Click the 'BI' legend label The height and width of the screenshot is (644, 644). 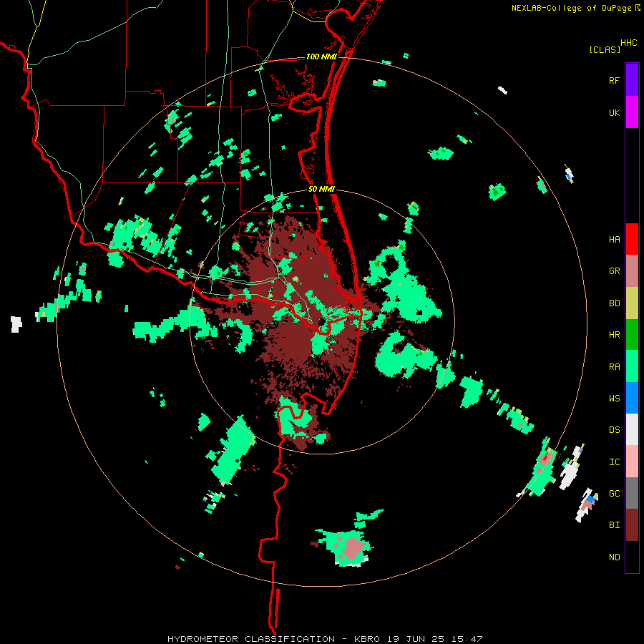[x=614, y=525]
